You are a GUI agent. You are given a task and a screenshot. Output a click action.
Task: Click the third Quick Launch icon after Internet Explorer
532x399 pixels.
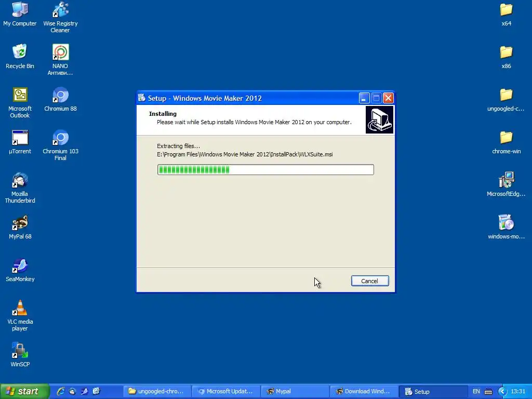pyautogui.click(x=96, y=391)
